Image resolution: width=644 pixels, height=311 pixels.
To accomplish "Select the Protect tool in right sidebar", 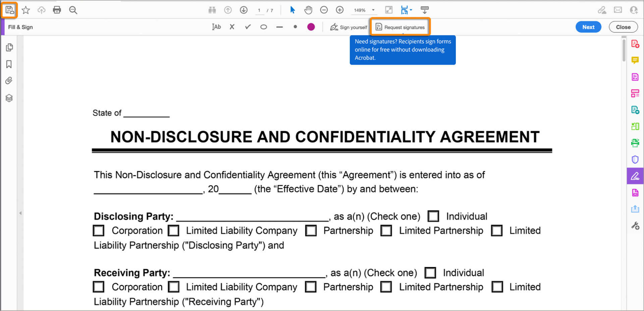I will [x=635, y=159].
